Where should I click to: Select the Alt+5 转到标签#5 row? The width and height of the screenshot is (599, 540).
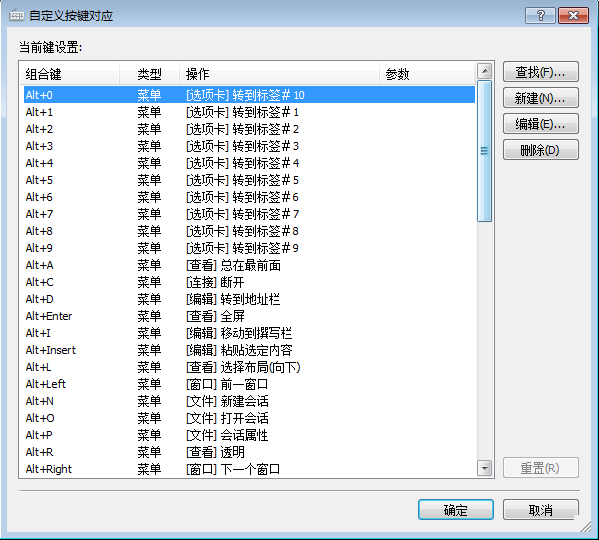pyautogui.click(x=249, y=180)
